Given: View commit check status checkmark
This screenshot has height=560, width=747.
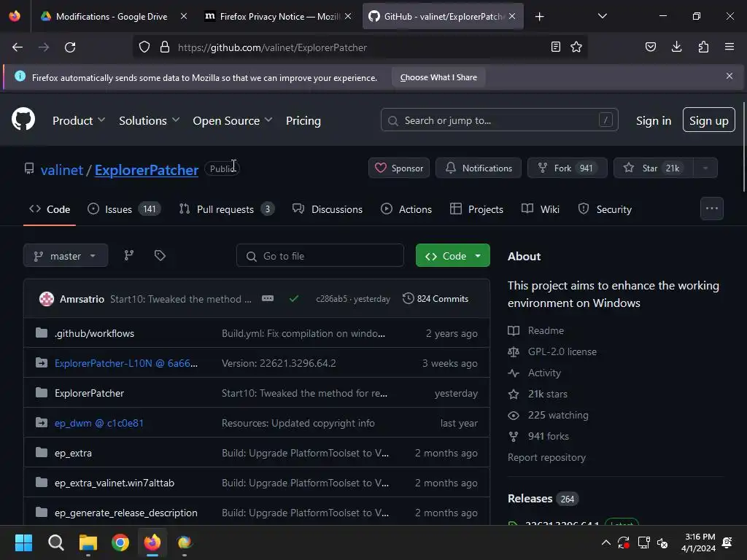Looking at the screenshot, I should click(294, 298).
